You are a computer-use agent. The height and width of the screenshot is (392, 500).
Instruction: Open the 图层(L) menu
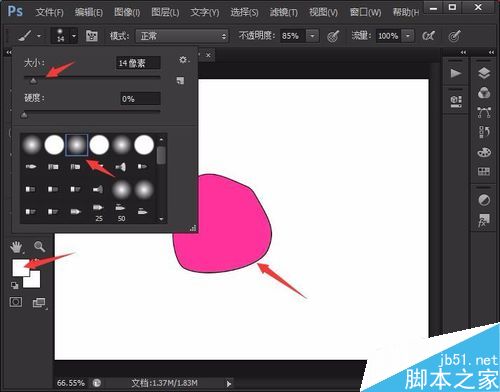(165, 13)
